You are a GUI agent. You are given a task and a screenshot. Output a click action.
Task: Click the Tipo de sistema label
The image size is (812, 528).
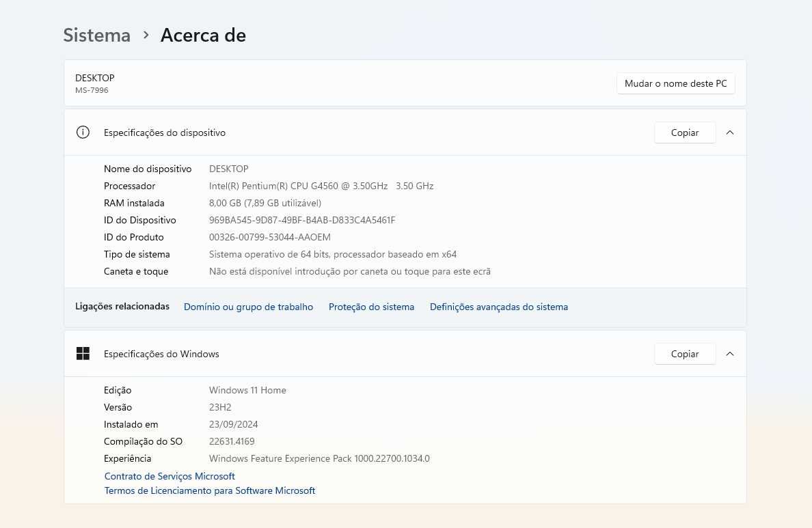coord(137,254)
